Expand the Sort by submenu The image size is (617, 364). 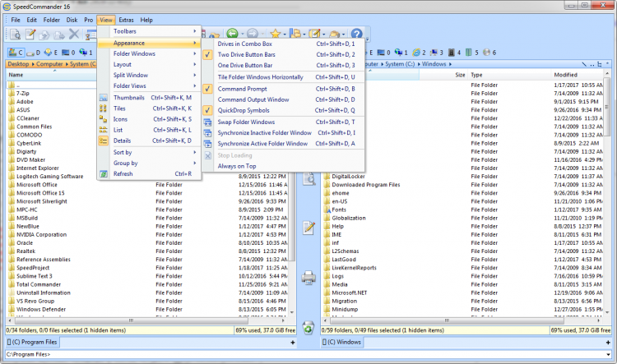tap(123, 152)
